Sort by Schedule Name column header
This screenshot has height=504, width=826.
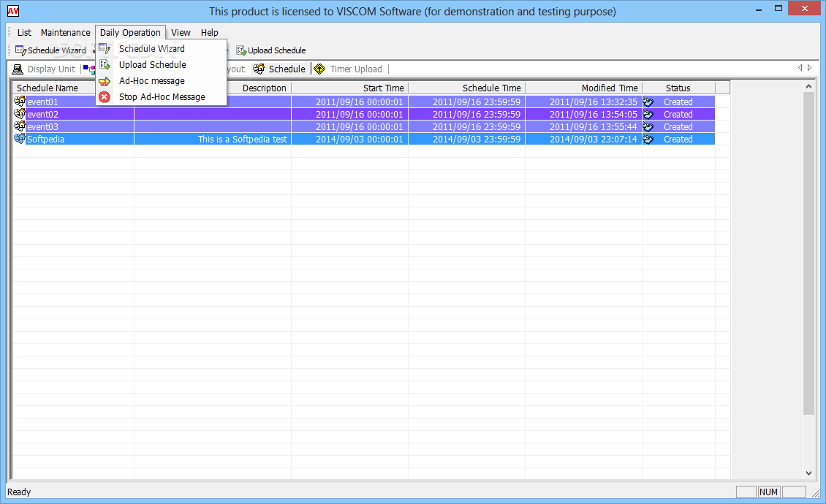[72, 88]
